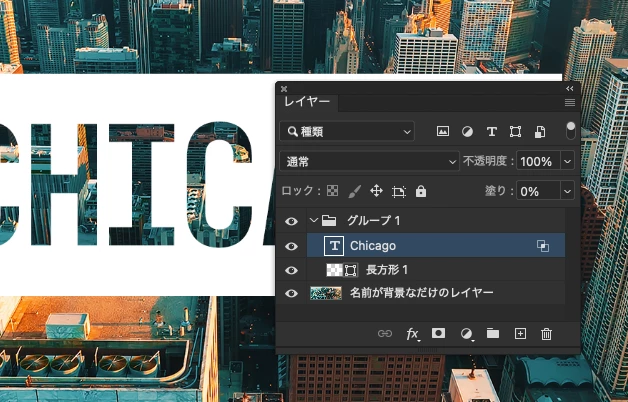Switch to the レイヤー tab
This screenshot has height=402, width=628.
(x=307, y=102)
